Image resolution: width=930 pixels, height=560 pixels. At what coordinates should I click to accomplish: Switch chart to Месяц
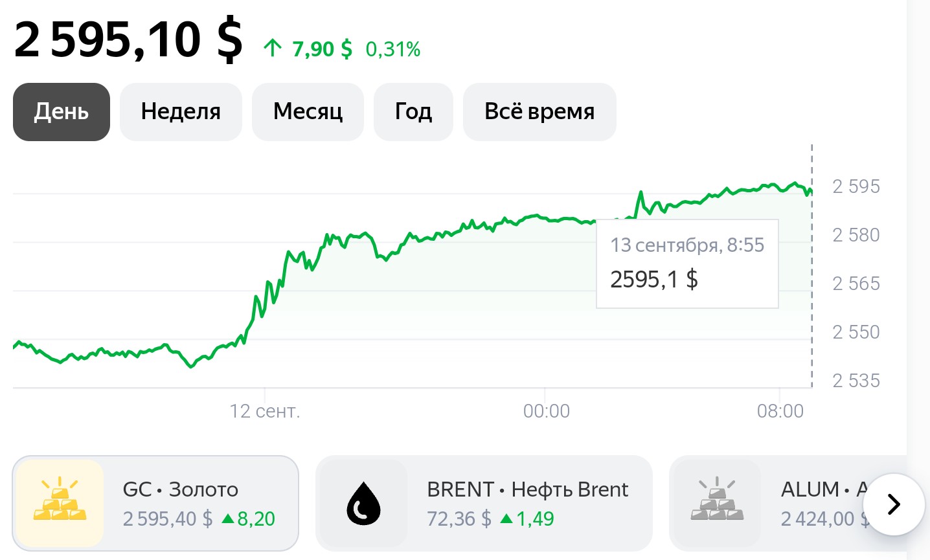(308, 111)
